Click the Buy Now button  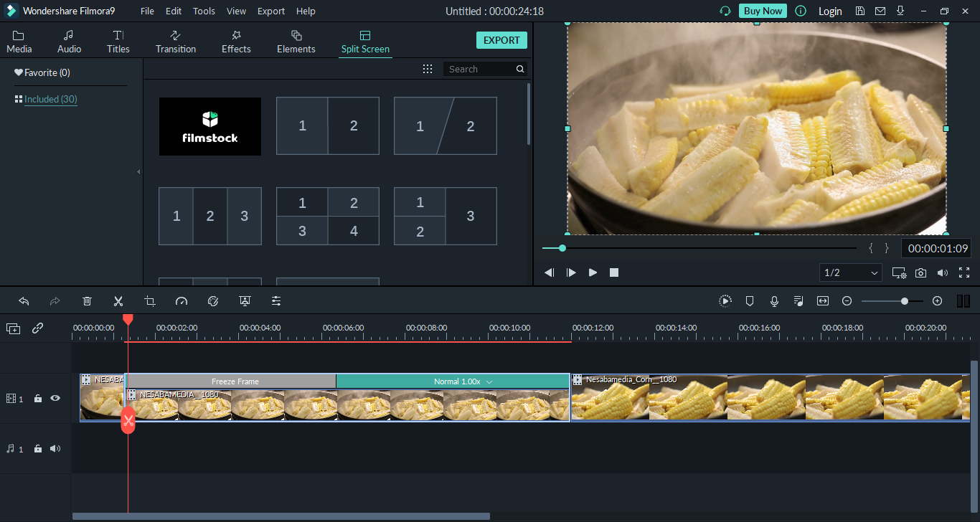(763, 11)
